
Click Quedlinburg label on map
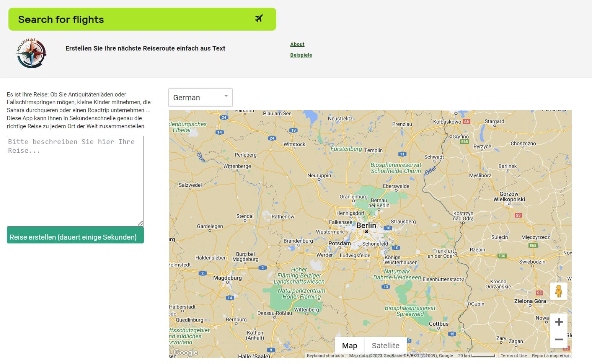click(x=189, y=320)
